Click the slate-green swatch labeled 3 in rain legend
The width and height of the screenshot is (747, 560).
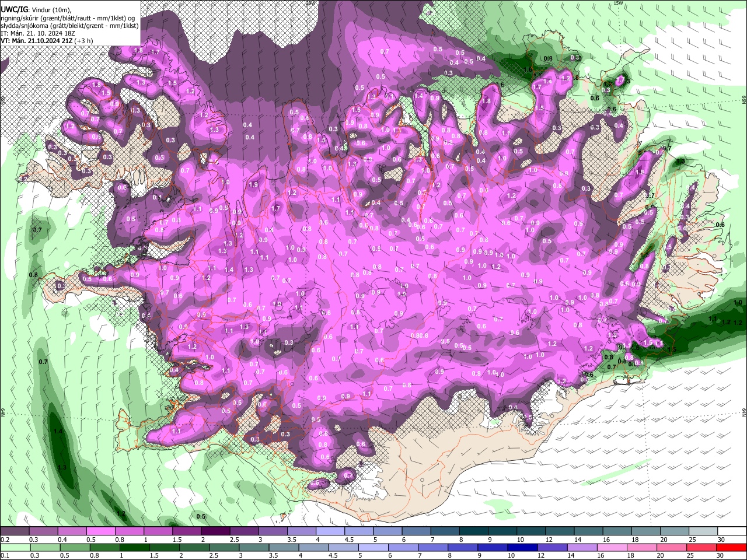coord(254,547)
